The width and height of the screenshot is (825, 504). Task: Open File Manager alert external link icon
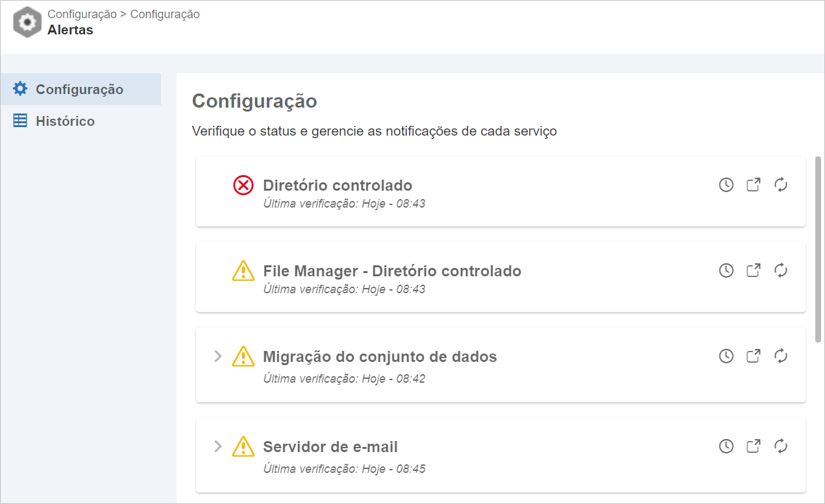tap(753, 270)
